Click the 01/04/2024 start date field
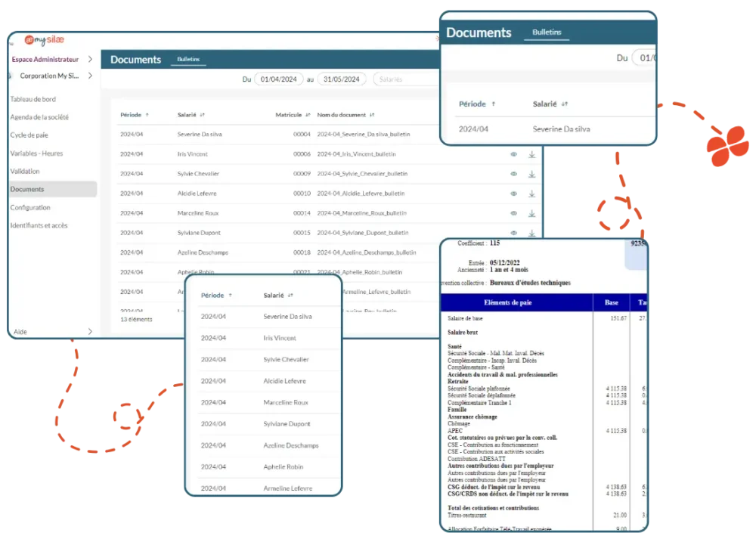This screenshot has width=756, height=536. (279, 79)
